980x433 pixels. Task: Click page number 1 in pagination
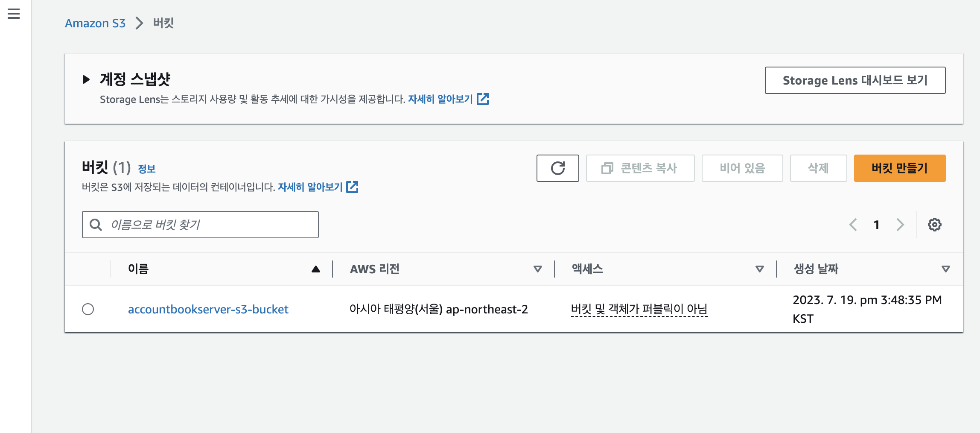click(876, 225)
